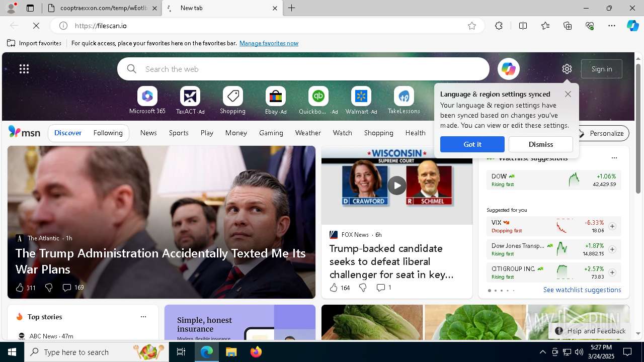Open the DOW stock row
The image size is (644, 362).
pos(554,180)
